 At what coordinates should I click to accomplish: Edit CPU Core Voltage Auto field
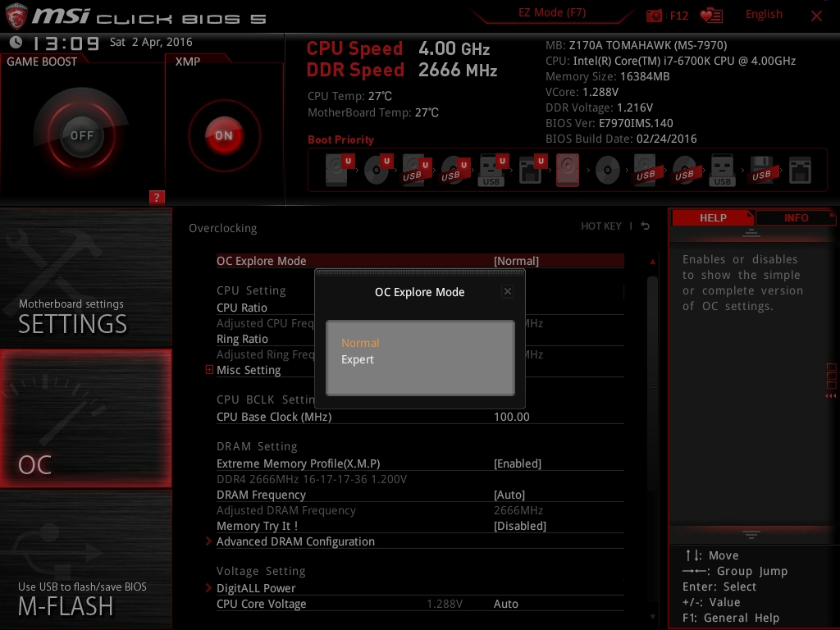[x=505, y=604]
